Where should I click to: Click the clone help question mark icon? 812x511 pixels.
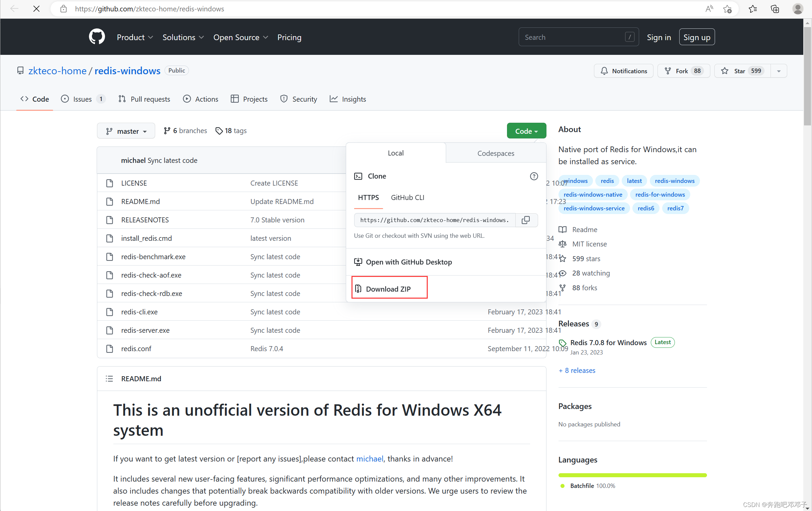(x=534, y=176)
